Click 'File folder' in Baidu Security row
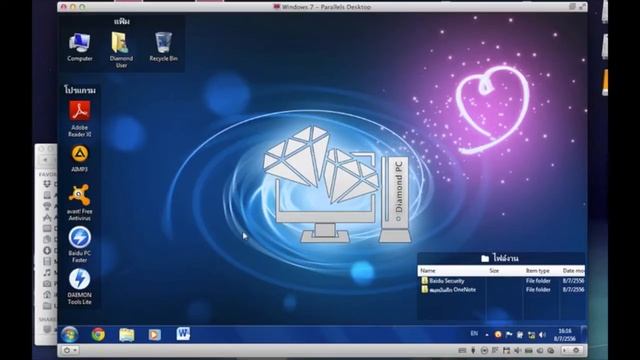The height and width of the screenshot is (360, 640). 538,281
